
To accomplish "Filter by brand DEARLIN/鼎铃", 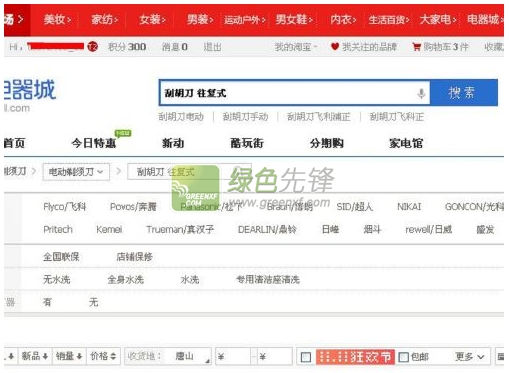I will [267, 230].
